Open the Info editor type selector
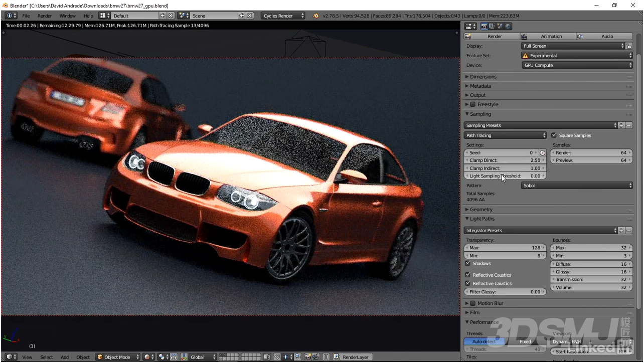 [x=11, y=16]
